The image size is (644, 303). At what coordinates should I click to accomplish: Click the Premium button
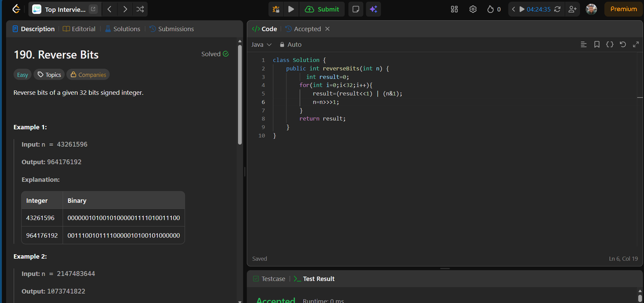click(624, 9)
